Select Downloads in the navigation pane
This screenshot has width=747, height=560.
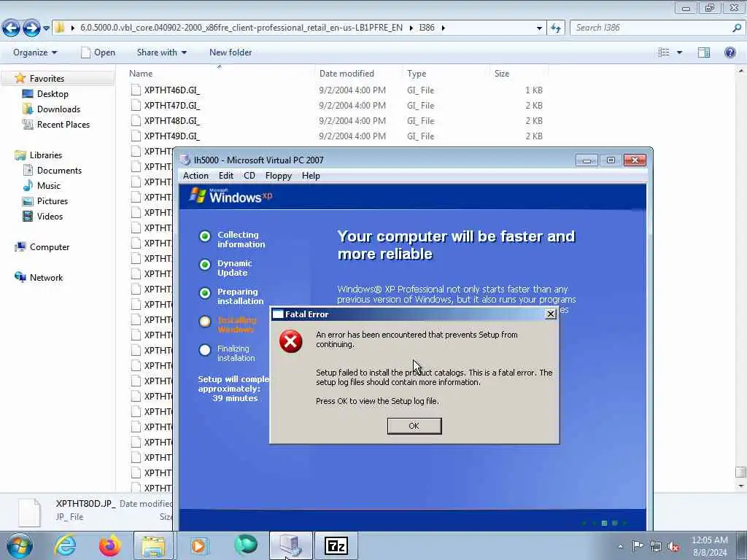[58, 109]
